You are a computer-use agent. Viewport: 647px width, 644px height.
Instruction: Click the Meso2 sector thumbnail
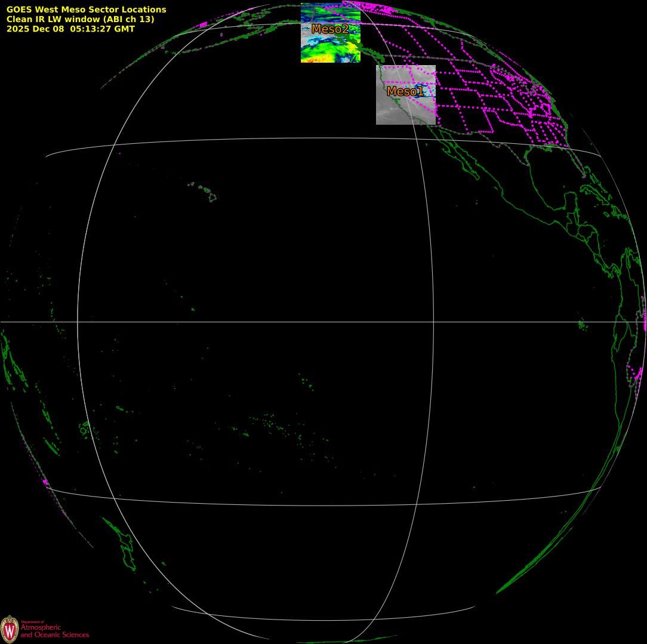click(x=331, y=33)
